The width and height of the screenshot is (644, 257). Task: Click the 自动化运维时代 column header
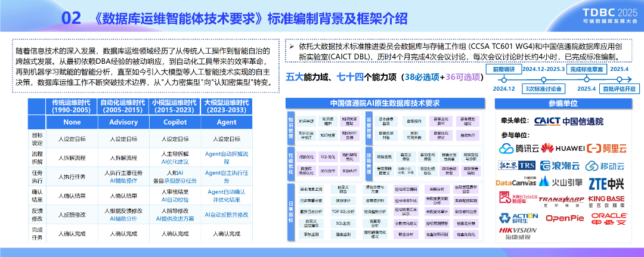coord(123,106)
